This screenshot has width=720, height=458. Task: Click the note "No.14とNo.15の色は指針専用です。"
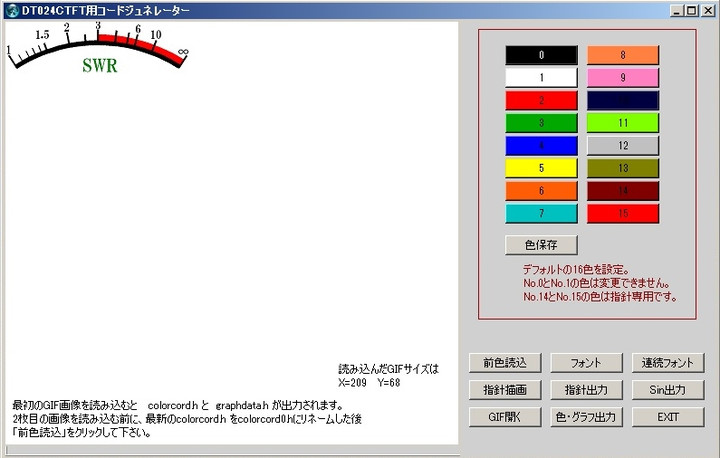tap(600, 297)
